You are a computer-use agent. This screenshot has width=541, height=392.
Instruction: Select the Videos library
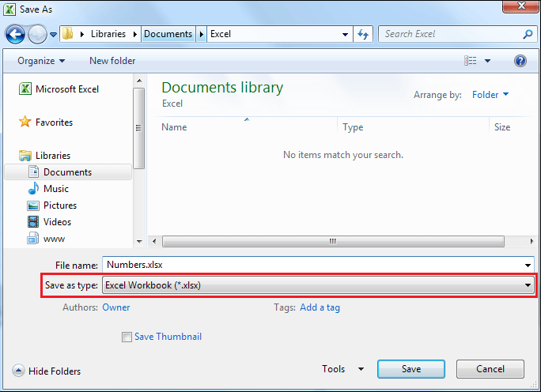(x=57, y=222)
